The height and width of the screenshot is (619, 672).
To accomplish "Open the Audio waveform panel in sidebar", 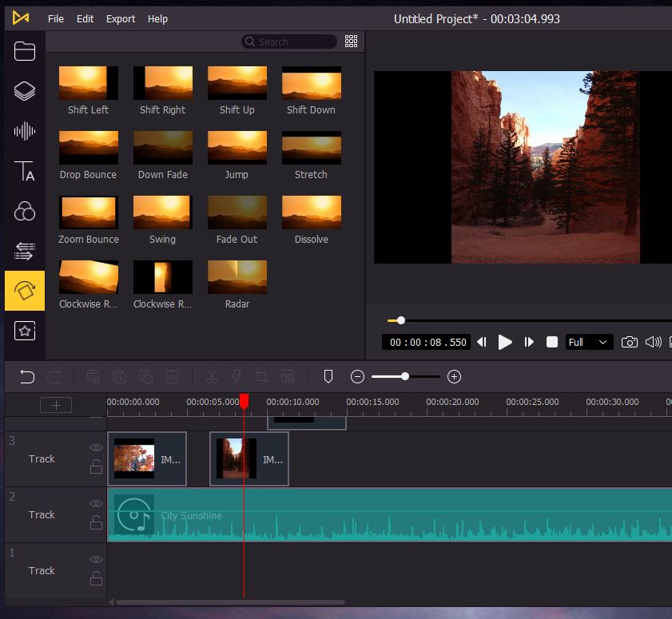I will coord(25,131).
